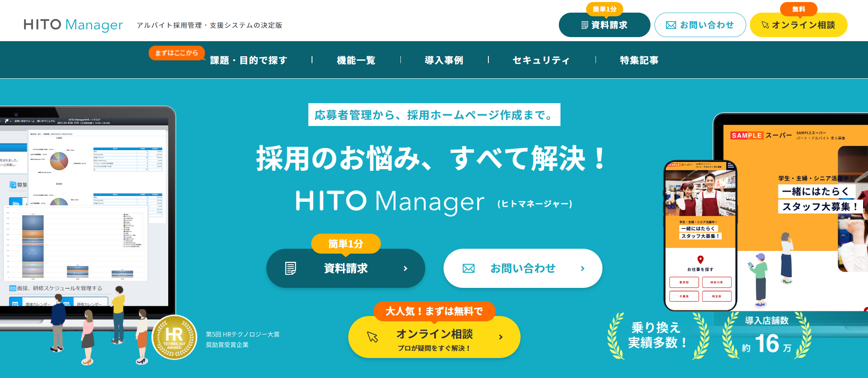This screenshot has height=378, width=868.
Task: Select the HITO Manager logo in the header
Action: [x=73, y=25]
